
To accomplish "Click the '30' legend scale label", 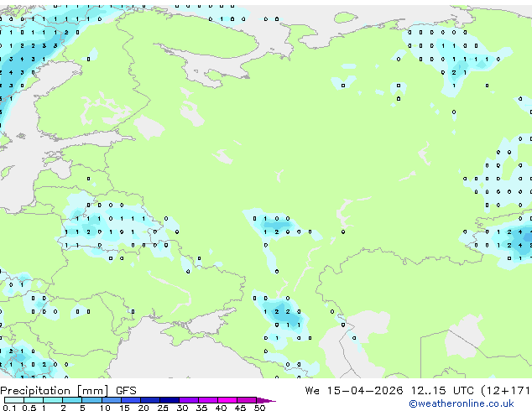I will (x=182, y=408).
